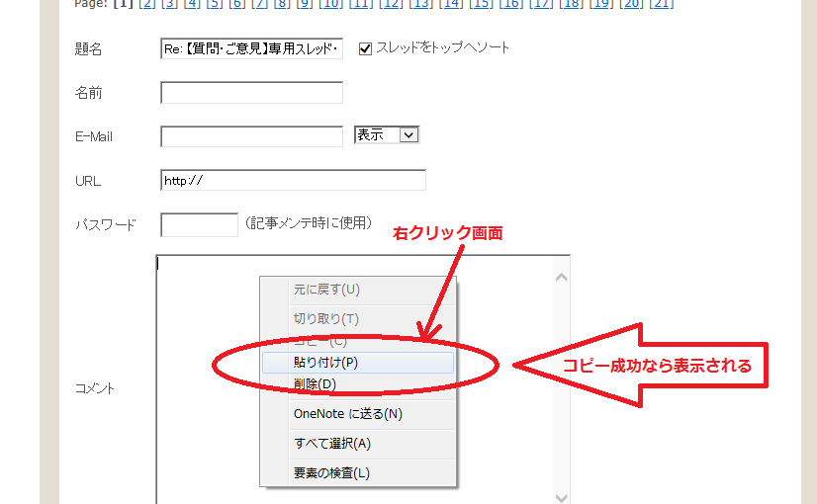The width and height of the screenshot is (817, 504).
Task: Open page 18 link
Action: click(x=572, y=4)
